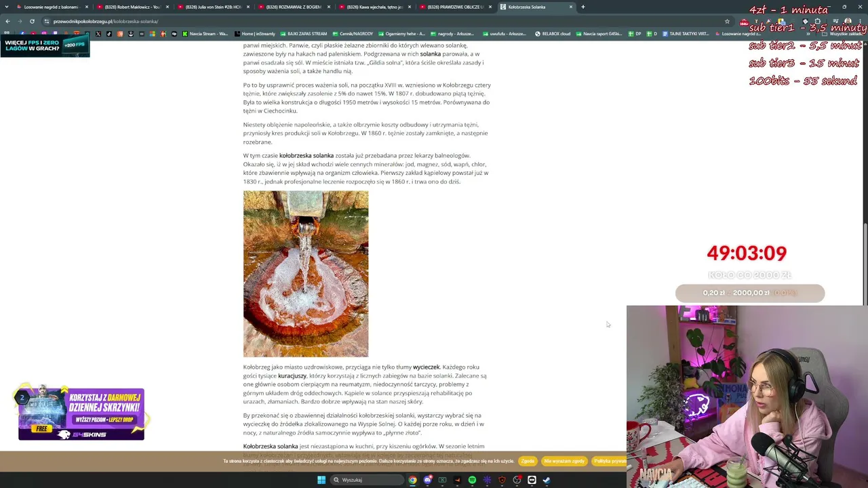This screenshot has width=868, height=488.
Task: Open 'Cennik/NAGRODY' bookmark
Action: (x=353, y=33)
